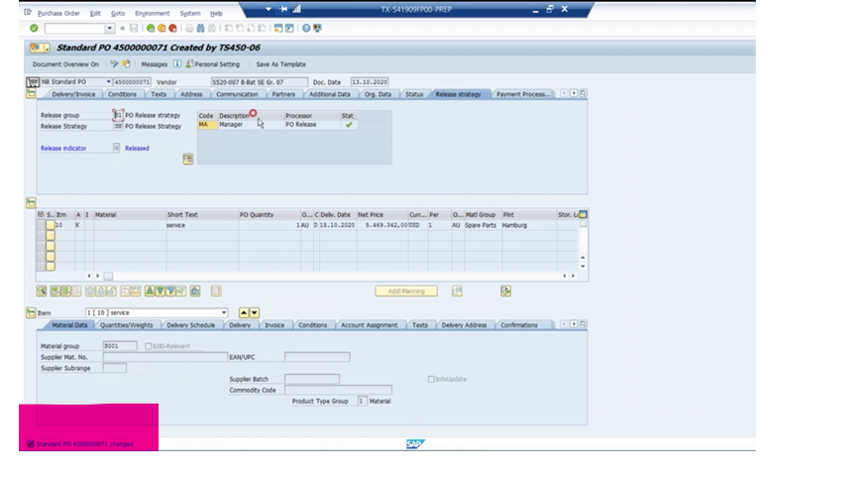Open the item tab list icon

[x=583, y=324]
